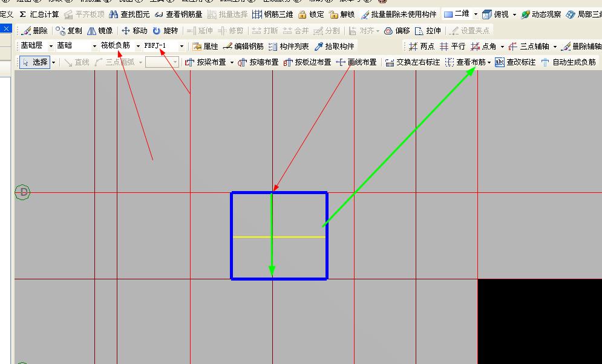The width and height of the screenshot is (602, 364).
Task: Click 画线布置 draw line arrangement
Action: 356,62
